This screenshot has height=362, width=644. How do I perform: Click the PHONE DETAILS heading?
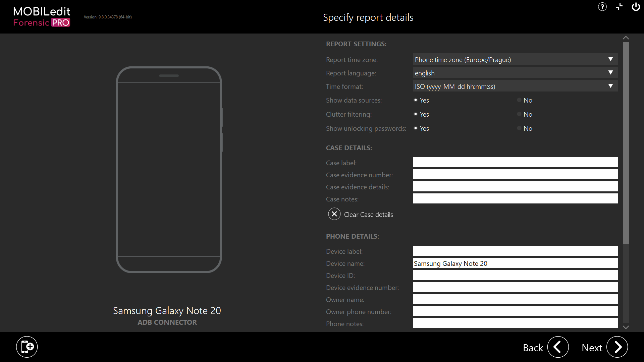[353, 236]
